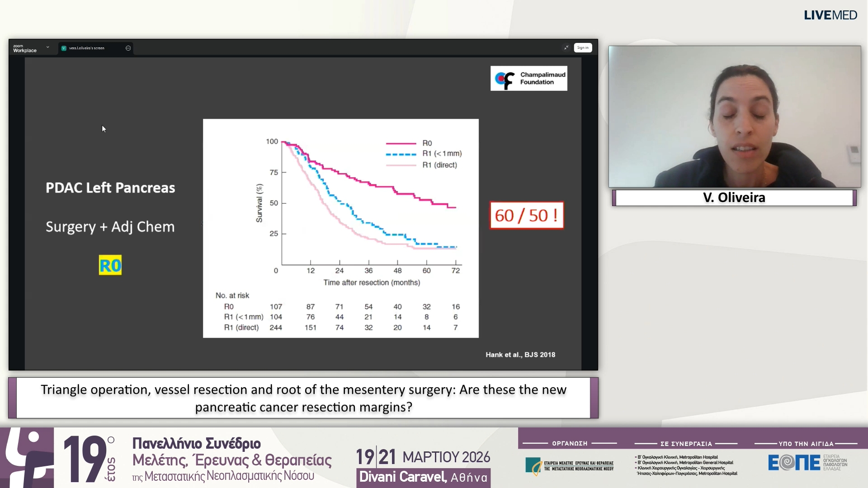Click the Champalimaud Foundation logo
The image size is (868, 488).
tap(528, 78)
